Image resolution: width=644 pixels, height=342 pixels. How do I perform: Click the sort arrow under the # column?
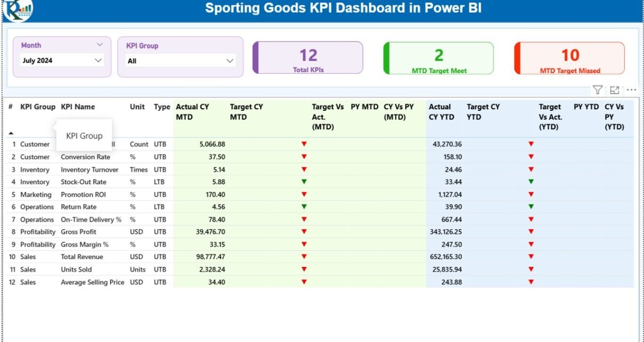tap(11, 133)
